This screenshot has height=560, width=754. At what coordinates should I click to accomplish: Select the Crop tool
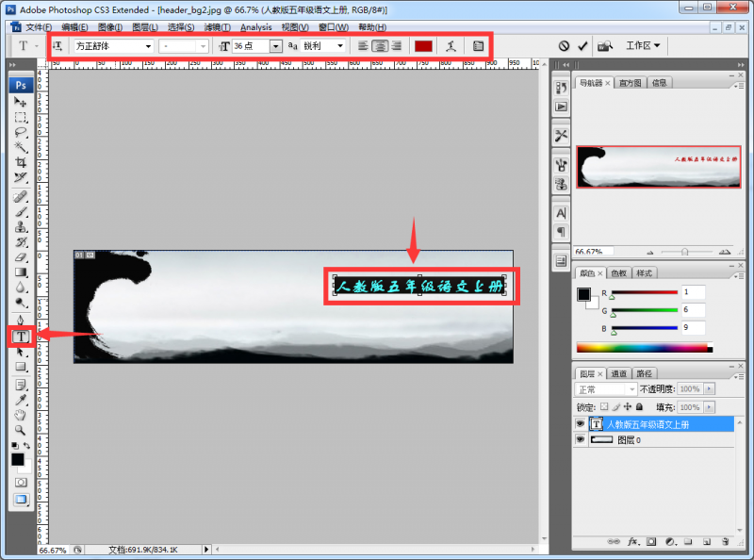tap(20, 162)
